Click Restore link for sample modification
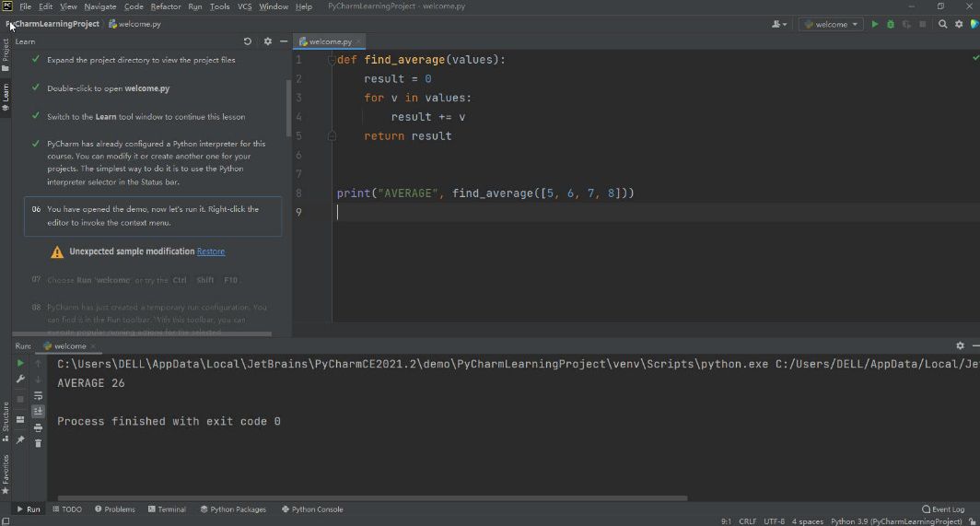This screenshot has width=980, height=526. [x=211, y=251]
